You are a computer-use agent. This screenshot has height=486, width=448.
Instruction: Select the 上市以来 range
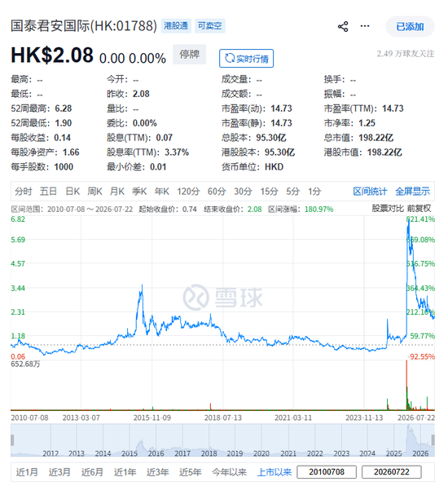click(275, 472)
